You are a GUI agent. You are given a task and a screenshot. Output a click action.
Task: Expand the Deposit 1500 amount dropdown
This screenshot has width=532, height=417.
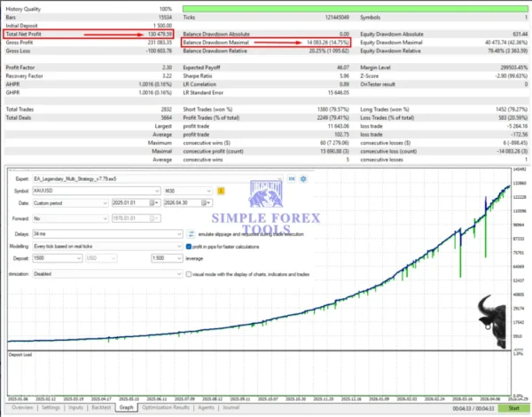tap(79, 258)
